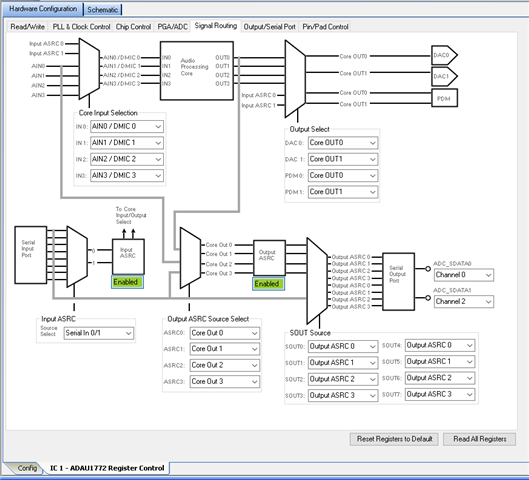This screenshot has width=529, height=480.
Task: Open the DAC 0 output select dropdown
Action: coord(343,143)
